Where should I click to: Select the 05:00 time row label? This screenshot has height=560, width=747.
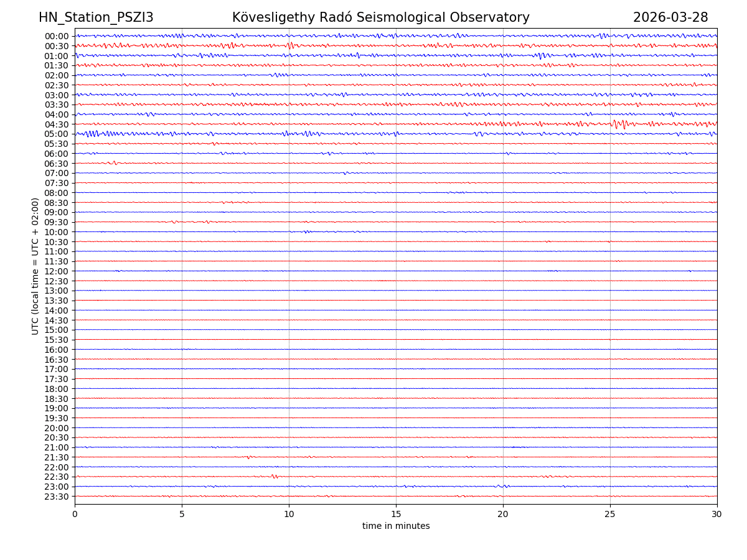tap(57, 134)
